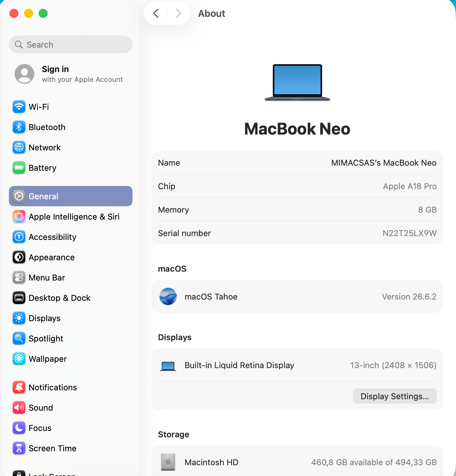Click the macOS Tahoe label
This screenshot has height=476, width=456.
click(x=211, y=297)
